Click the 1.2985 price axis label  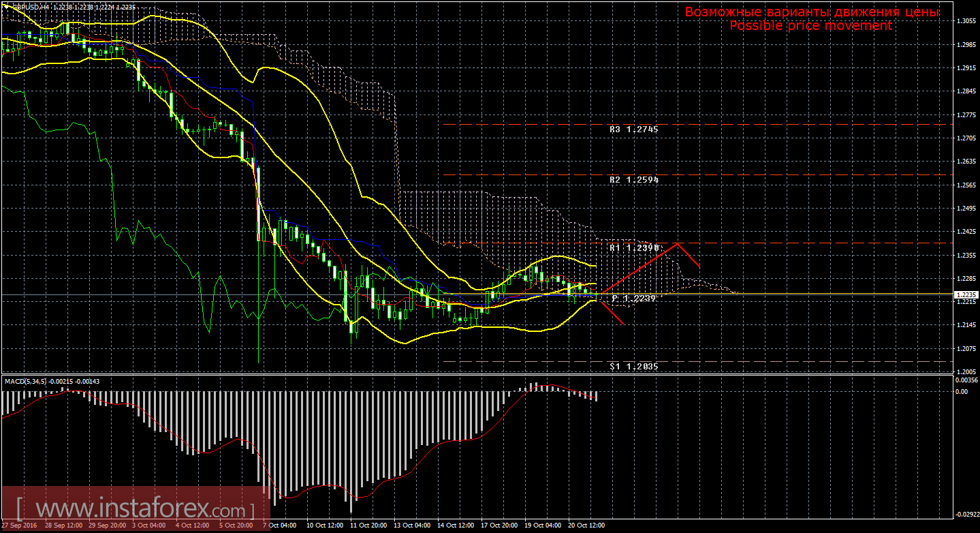[965, 45]
